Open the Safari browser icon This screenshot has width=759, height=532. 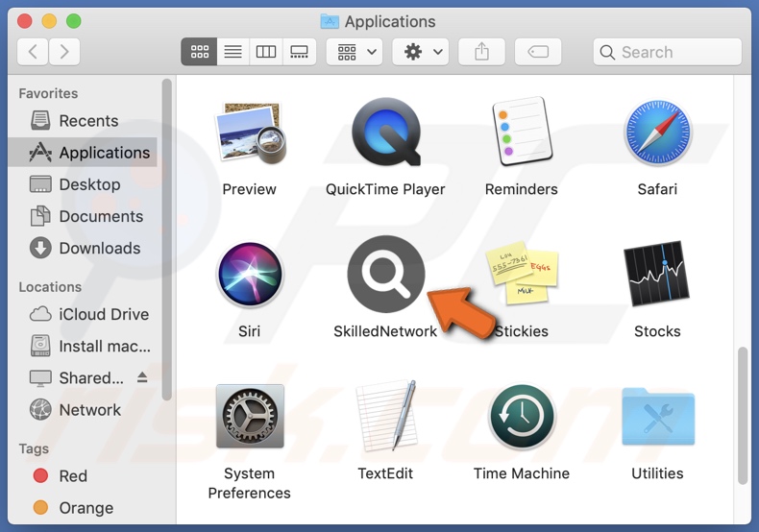(657, 133)
